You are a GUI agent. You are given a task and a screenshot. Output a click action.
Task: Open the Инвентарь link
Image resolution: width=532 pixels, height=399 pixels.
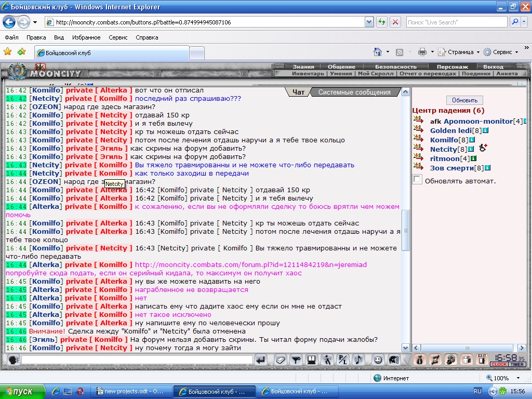tap(308, 74)
